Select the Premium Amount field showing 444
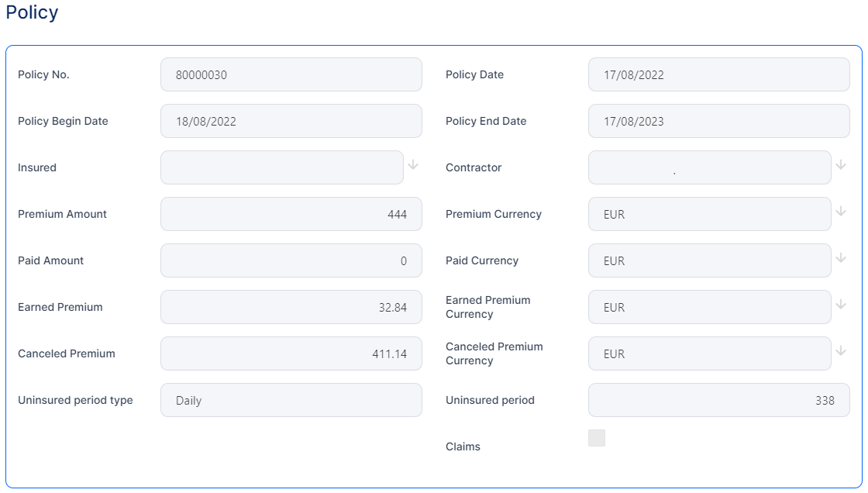The width and height of the screenshot is (868, 493). (x=291, y=214)
